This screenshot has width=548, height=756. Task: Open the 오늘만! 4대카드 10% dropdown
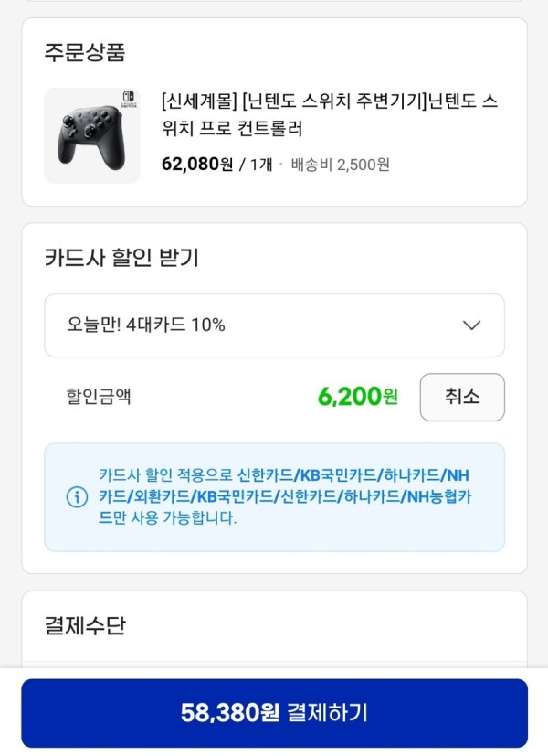pos(275,325)
